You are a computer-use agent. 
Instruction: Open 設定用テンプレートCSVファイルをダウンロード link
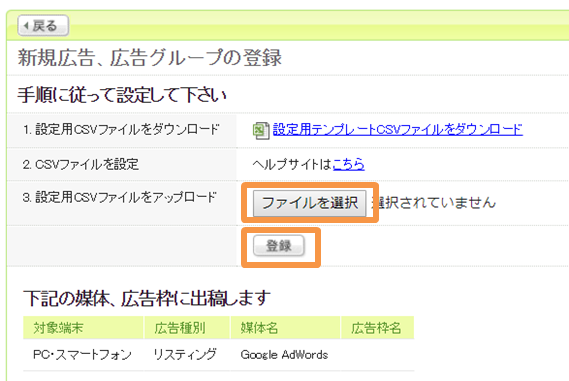[x=398, y=130]
